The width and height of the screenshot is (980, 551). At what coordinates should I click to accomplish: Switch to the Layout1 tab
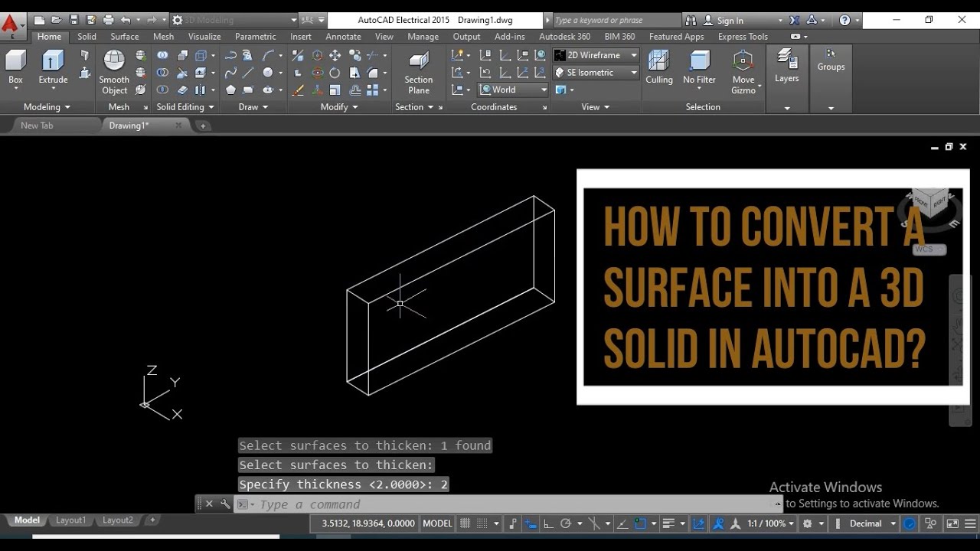point(70,520)
